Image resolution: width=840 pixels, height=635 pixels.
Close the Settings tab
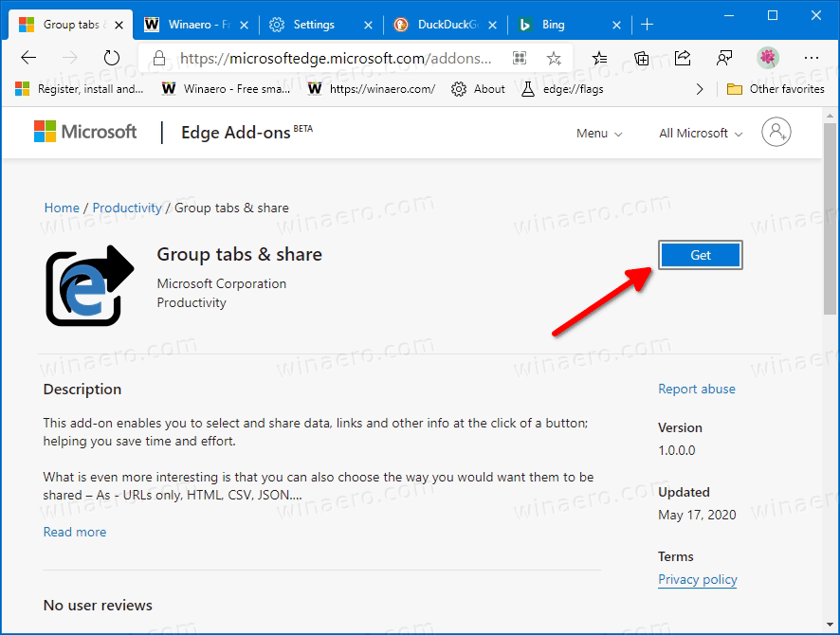click(368, 25)
